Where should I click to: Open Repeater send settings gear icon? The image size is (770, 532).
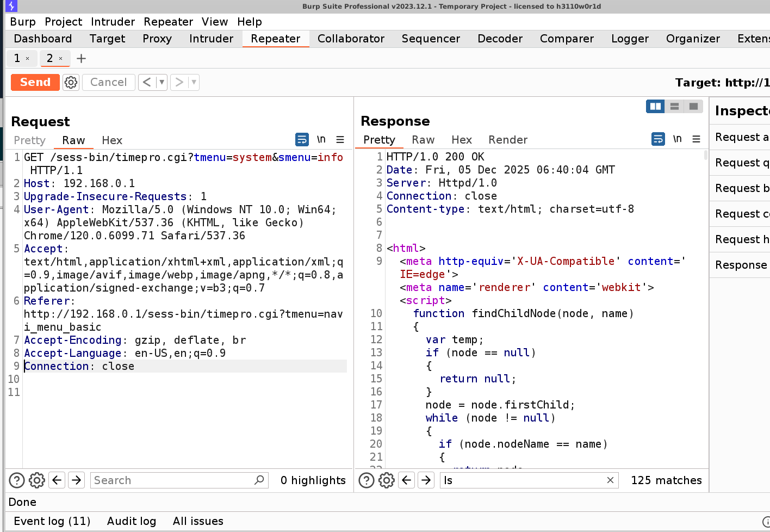pos(71,82)
